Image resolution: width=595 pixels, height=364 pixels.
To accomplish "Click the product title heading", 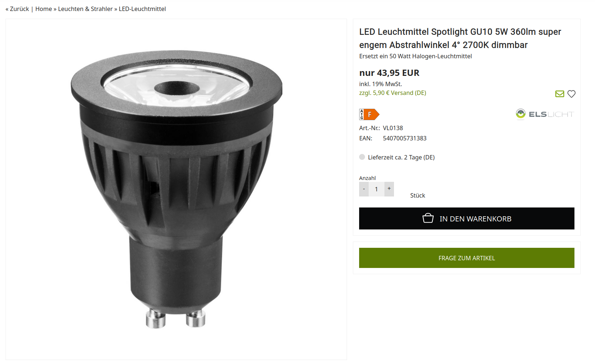I will [460, 38].
